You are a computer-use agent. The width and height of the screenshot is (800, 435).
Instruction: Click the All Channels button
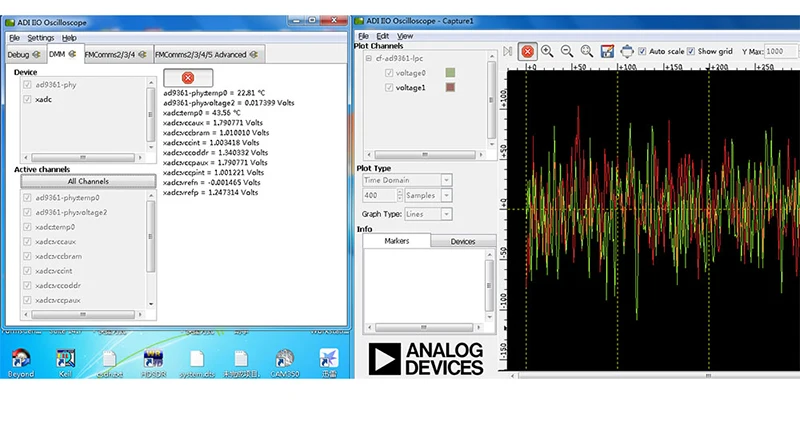[88, 182]
